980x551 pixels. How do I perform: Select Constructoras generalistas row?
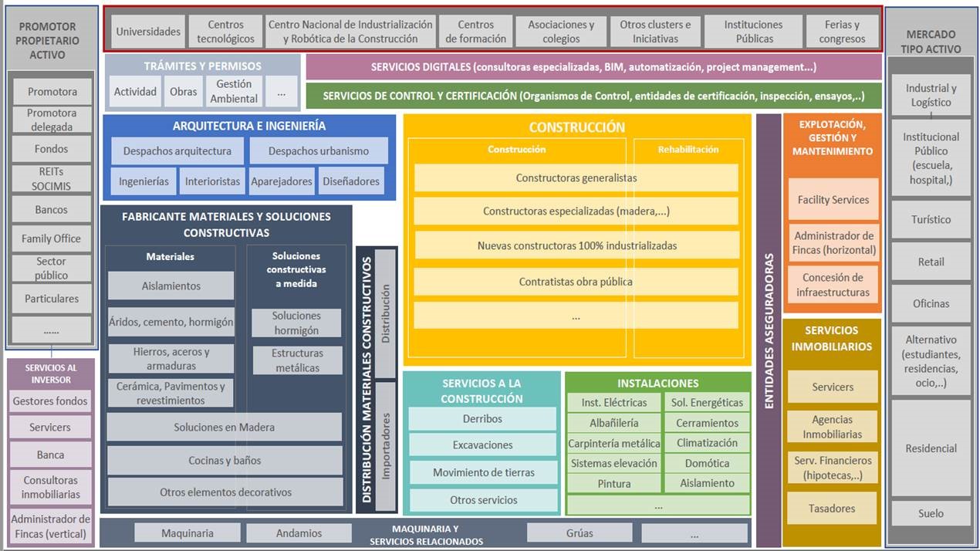pos(576,177)
